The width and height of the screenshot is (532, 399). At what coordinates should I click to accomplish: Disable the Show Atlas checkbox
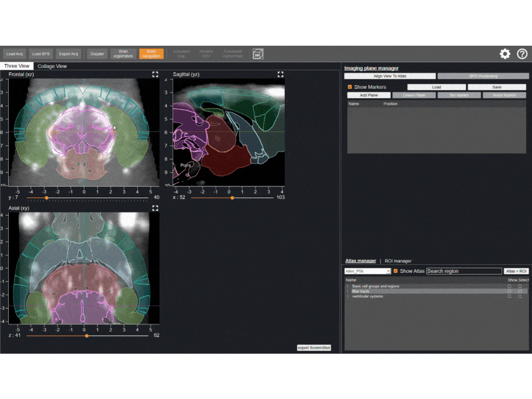coord(396,271)
